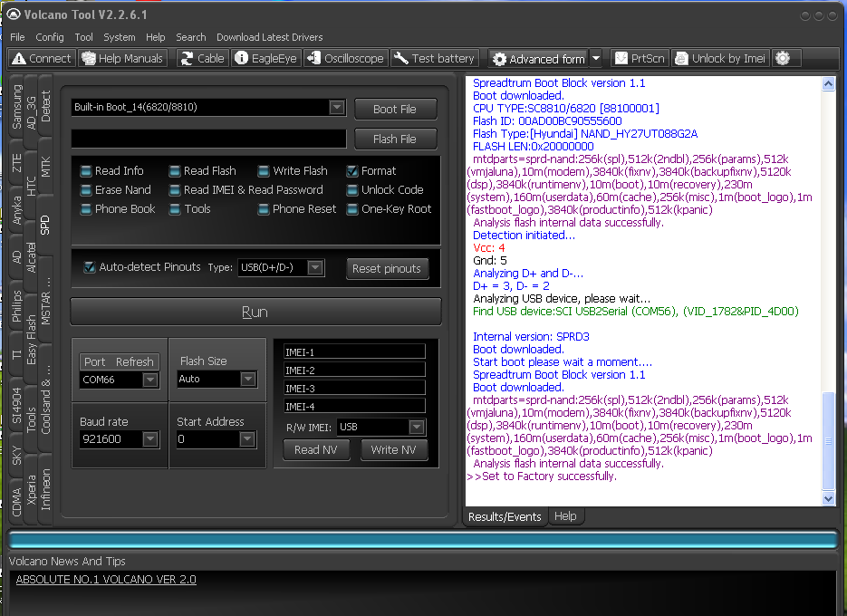Click the Boot File button

pos(395,109)
